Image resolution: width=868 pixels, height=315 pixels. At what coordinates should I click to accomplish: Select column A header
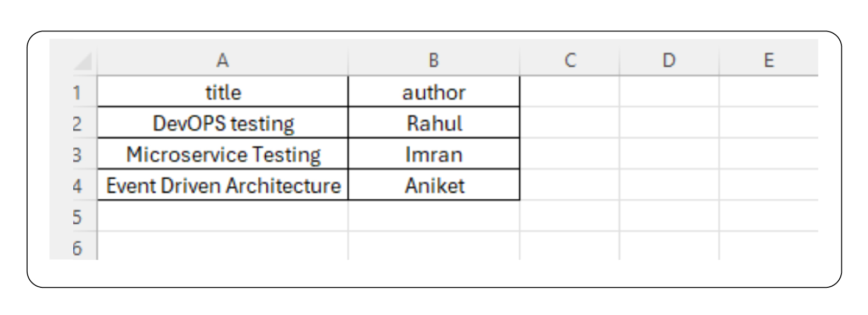pyautogui.click(x=224, y=60)
